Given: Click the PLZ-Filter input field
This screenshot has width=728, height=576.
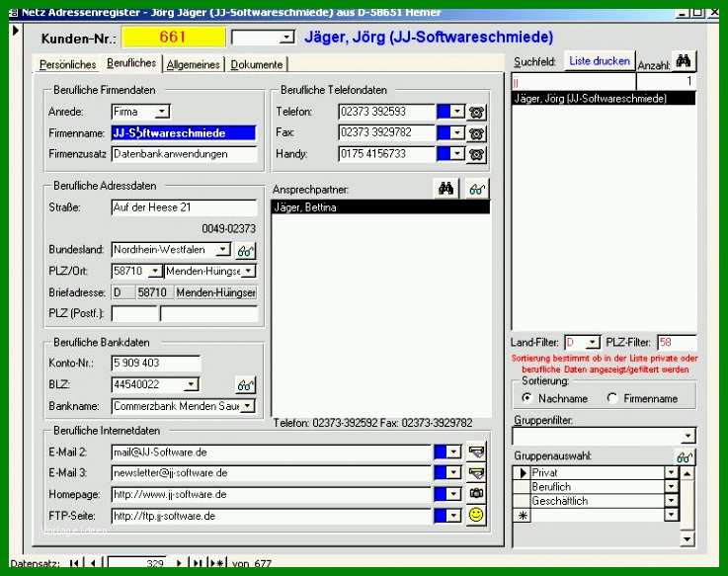Looking at the screenshot, I should [x=677, y=343].
